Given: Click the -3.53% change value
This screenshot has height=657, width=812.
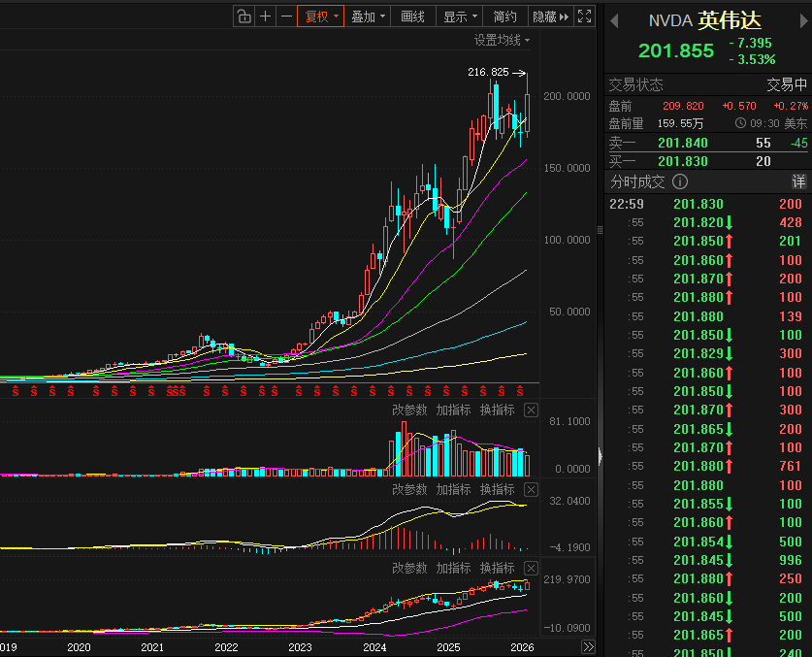Looking at the screenshot, I should pyautogui.click(x=752, y=59).
